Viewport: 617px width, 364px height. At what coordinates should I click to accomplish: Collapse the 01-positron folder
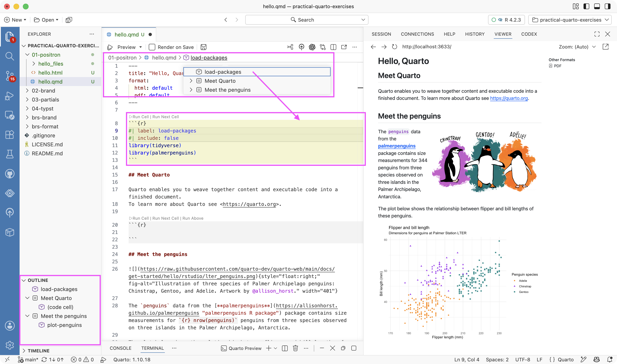tap(27, 55)
